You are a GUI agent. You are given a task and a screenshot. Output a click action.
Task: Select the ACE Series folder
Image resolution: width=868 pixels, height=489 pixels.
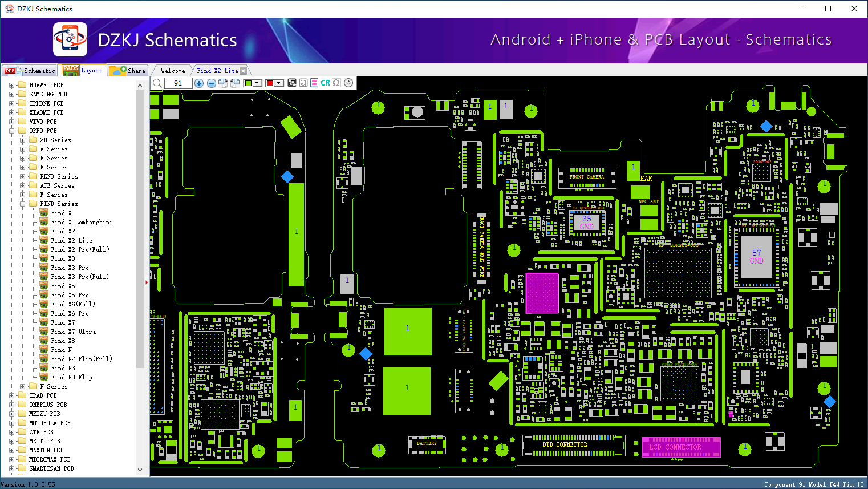57,185
